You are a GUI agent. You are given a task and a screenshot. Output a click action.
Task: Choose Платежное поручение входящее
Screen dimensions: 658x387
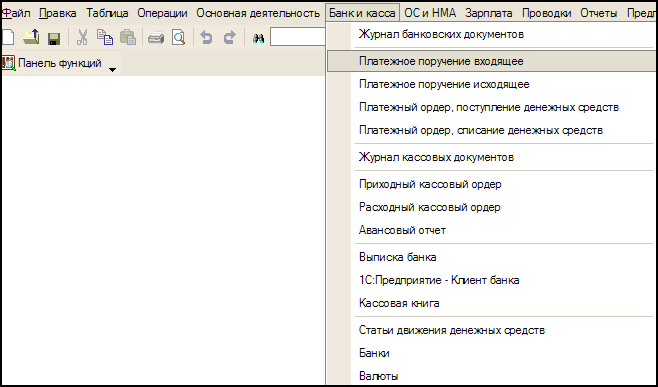tap(491, 61)
